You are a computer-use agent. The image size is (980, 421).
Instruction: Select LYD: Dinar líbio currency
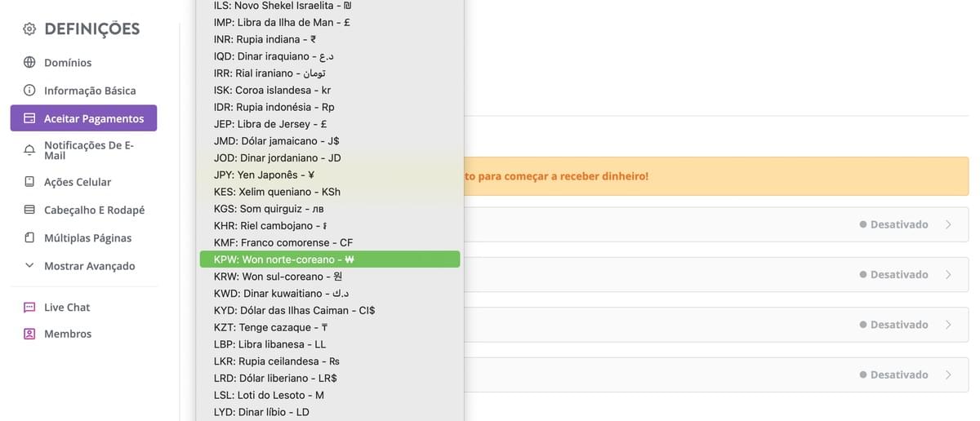(x=330, y=412)
